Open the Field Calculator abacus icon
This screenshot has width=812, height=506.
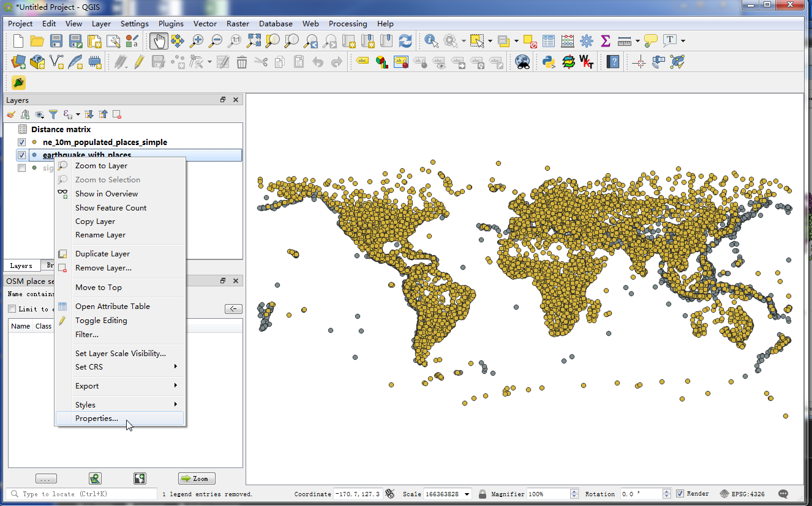[568, 41]
